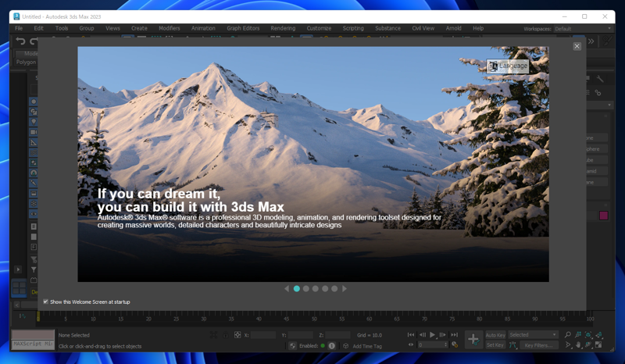This screenshot has height=364, width=625.
Task: Open the Graph Editors menu
Action: point(243,28)
